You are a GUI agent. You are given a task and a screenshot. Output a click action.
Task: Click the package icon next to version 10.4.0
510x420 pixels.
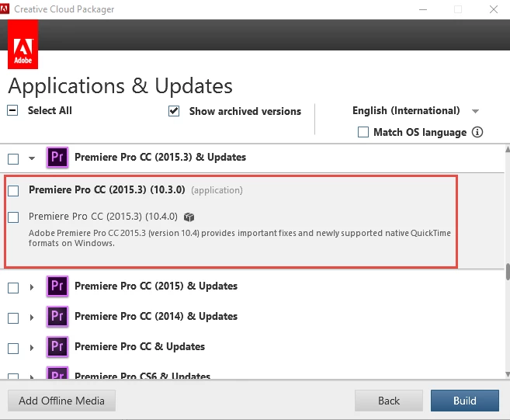pos(189,217)
